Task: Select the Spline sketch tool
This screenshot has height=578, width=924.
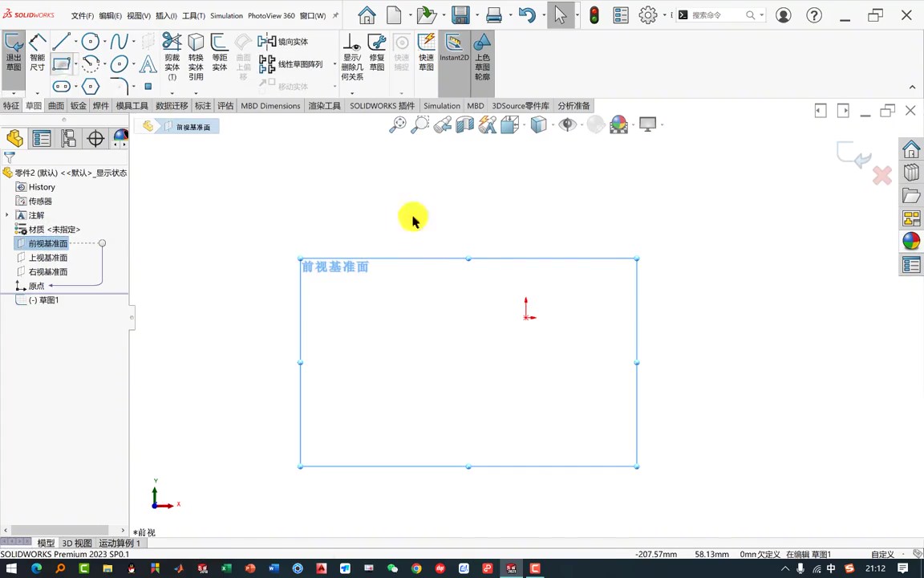Action: pos(119,41)
